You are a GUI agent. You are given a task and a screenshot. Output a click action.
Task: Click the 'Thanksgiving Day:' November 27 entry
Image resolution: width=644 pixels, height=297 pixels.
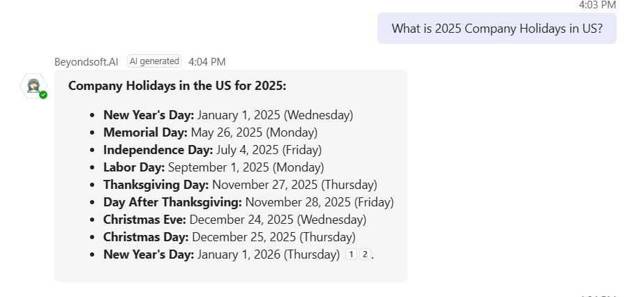coord(240,185)
